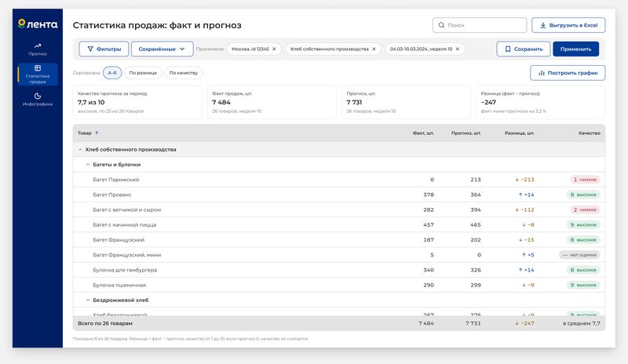Screen dimensions: 628x364
Task: Select the Булочка для гамбургера row
Action: [339, 270]
